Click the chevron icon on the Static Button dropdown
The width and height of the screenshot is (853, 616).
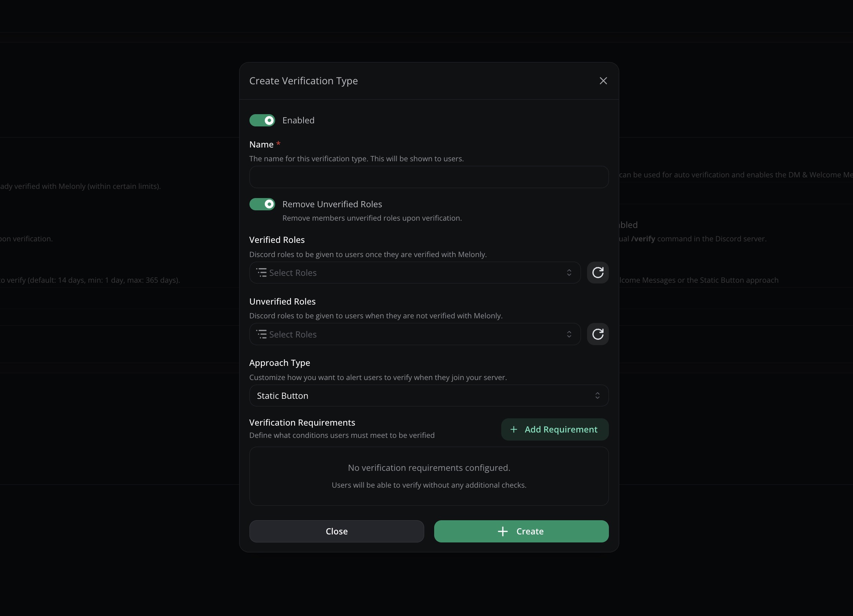click(597, 396)
